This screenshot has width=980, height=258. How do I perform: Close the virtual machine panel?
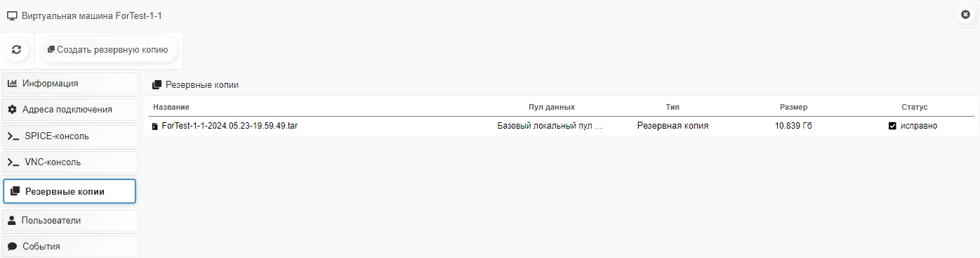(965, 14)
